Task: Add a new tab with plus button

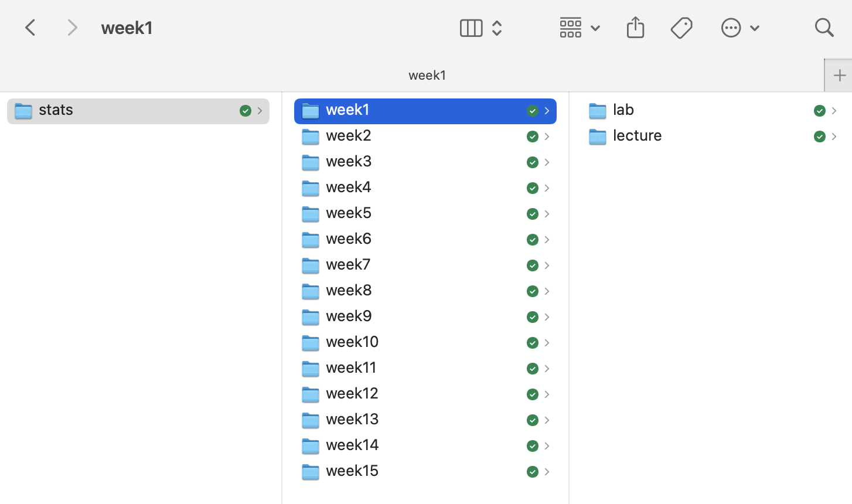Action: (839, 75)
